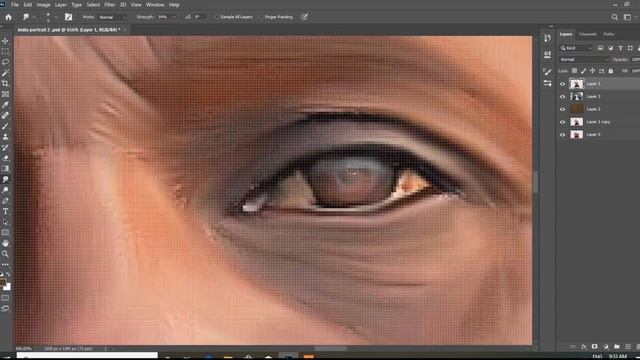Click the Home icon in options bar

(x=8, y=17)
